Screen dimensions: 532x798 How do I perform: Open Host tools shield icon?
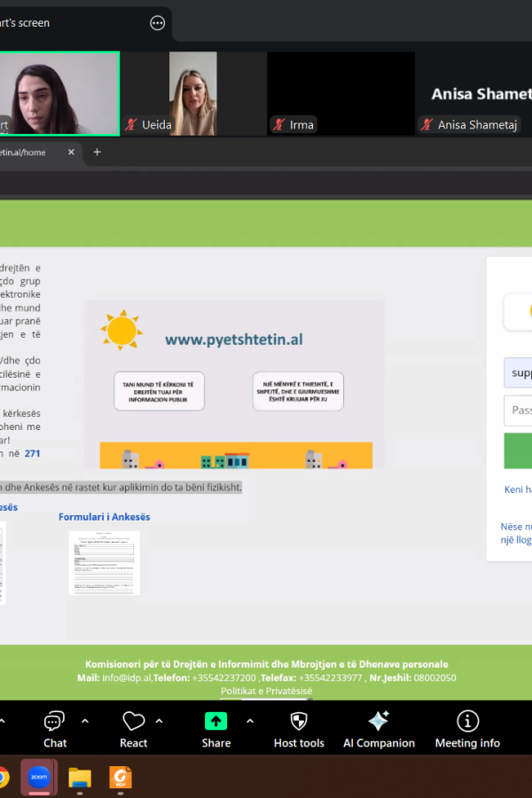[x=299, y=729]
